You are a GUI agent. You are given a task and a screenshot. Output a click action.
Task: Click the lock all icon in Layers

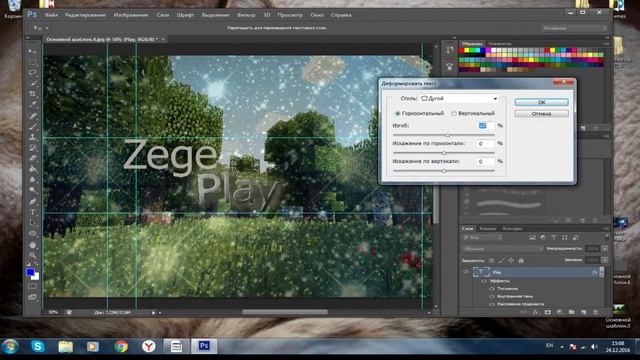point(521,260)
